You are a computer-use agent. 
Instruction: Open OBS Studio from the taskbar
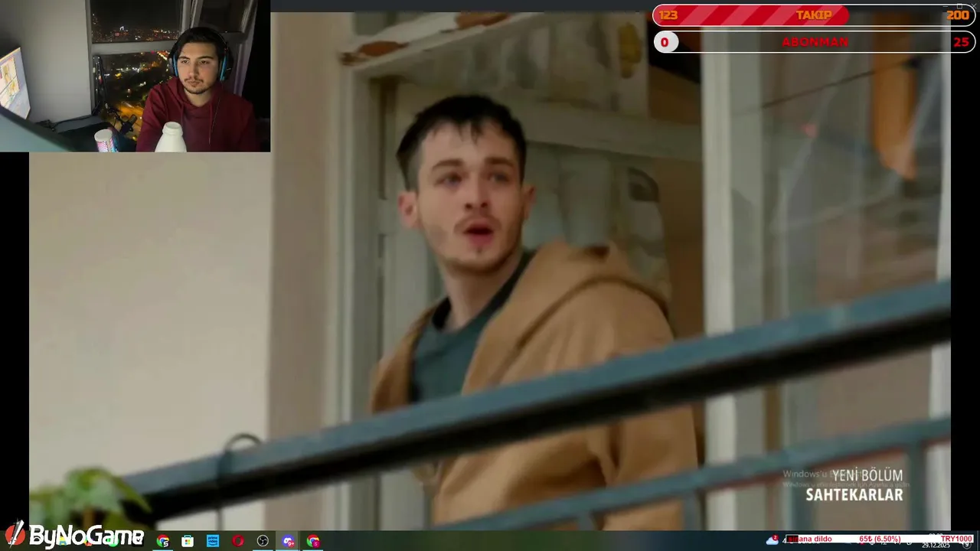pyautogui.click(x=263, y=541)
